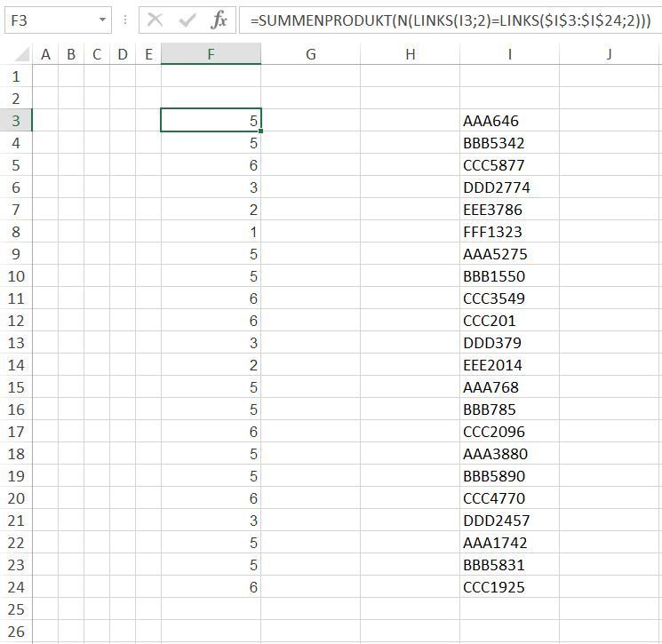Click cell CCC4770
662x644 pixels.
(x=509, y=498)
